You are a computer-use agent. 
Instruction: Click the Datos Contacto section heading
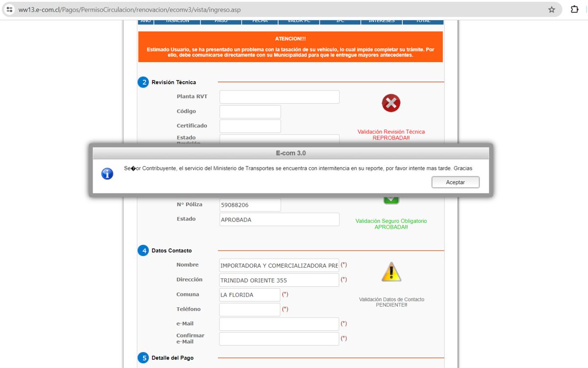[x=171, y=250]
